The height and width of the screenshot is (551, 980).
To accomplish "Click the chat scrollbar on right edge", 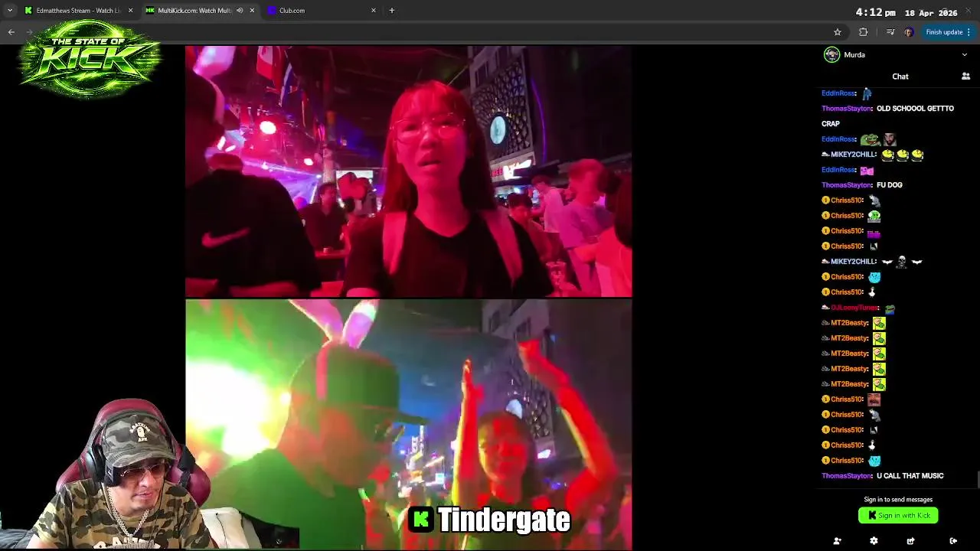I will coord(978,480).
